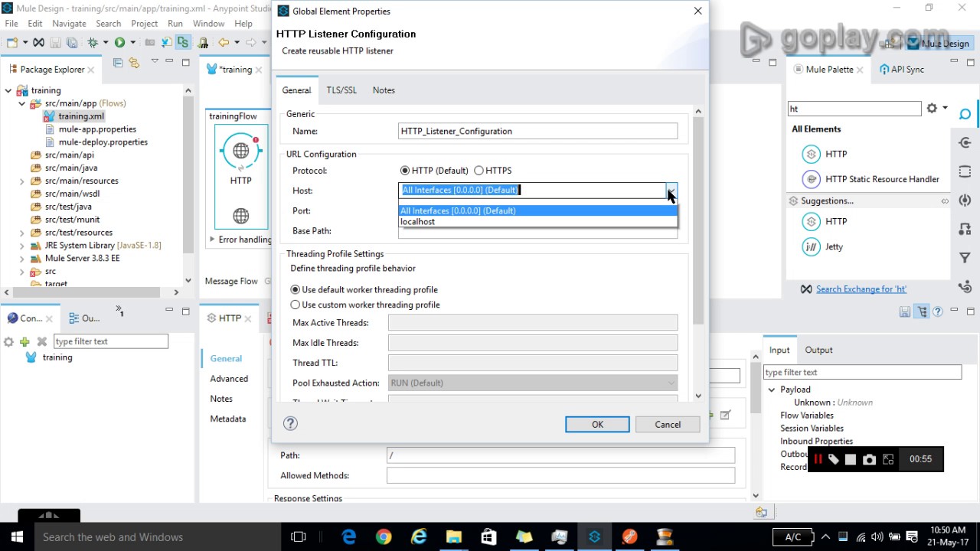Click the components category icon in palette sidebar
The image size is (980, 551).
[x=965, y=201]
